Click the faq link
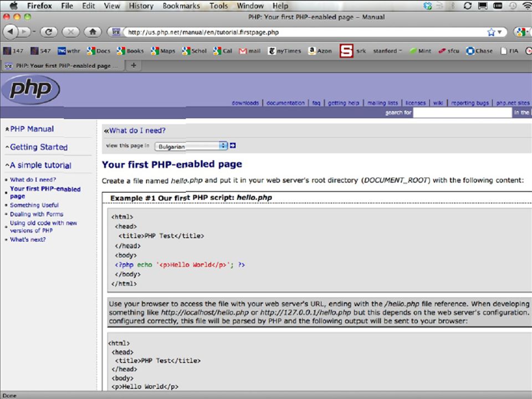This screenshot has height=399, width=532. click(316, 103)
